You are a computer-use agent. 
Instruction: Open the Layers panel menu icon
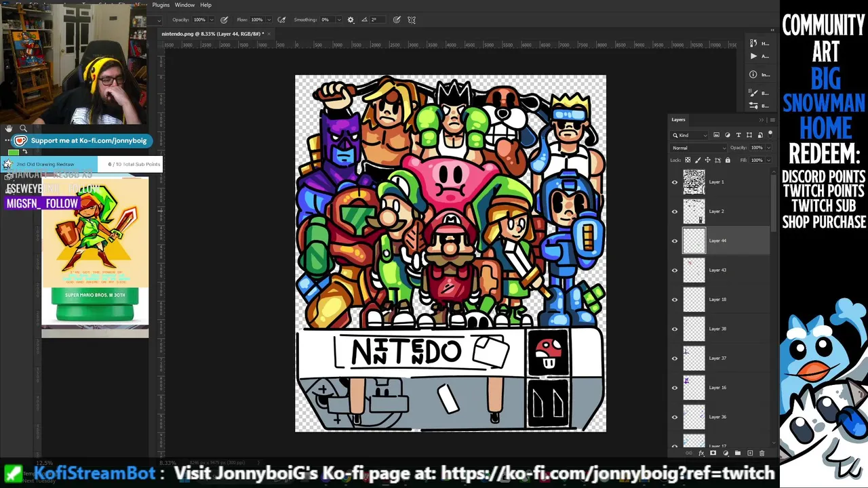click(772, 120)
